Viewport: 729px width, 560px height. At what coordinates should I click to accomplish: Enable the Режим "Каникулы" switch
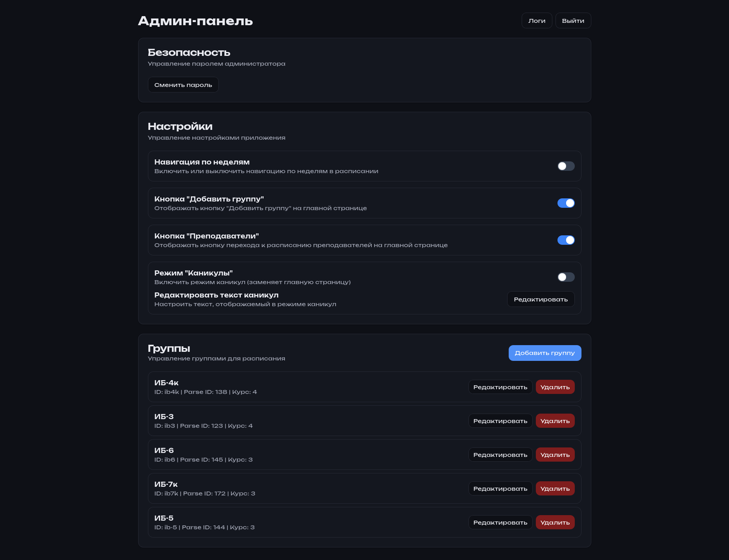pos(566,277)
